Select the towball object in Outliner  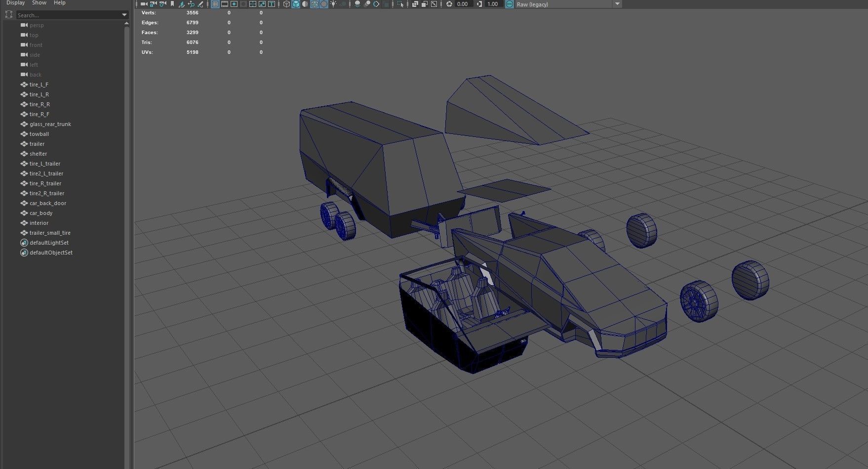[39, 134]
